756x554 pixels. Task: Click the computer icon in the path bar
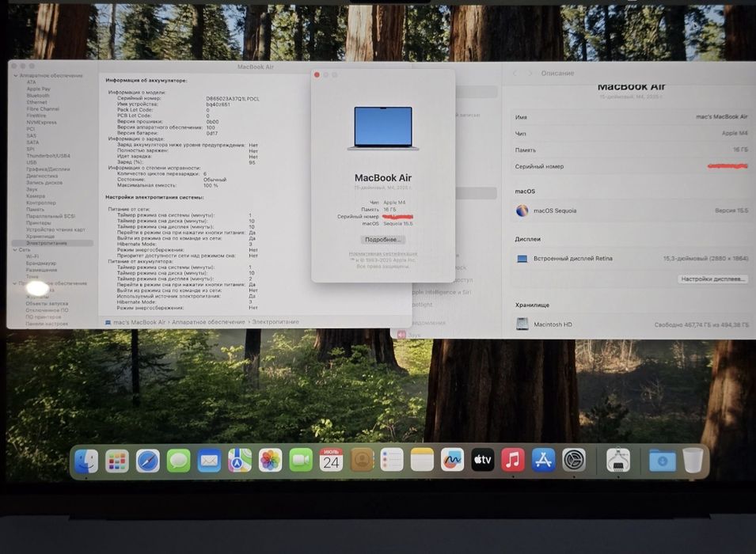[x=108, y=322]
